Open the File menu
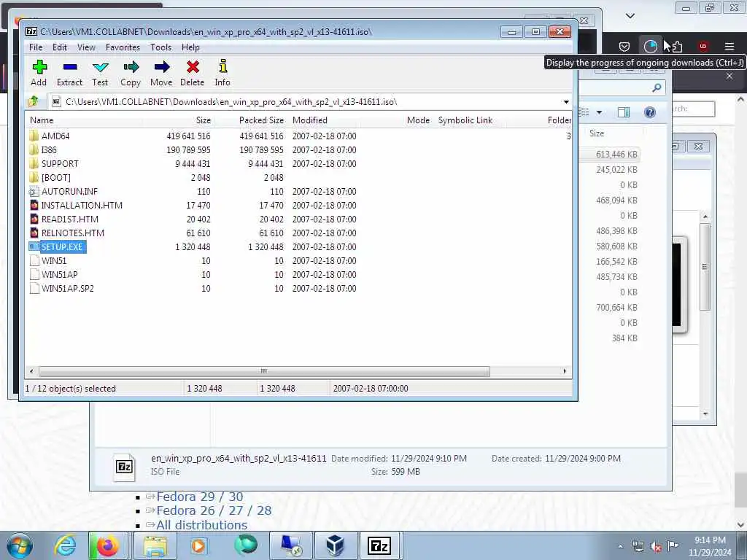Viewport: 747px width, 560px height. (x=36, y=47)
